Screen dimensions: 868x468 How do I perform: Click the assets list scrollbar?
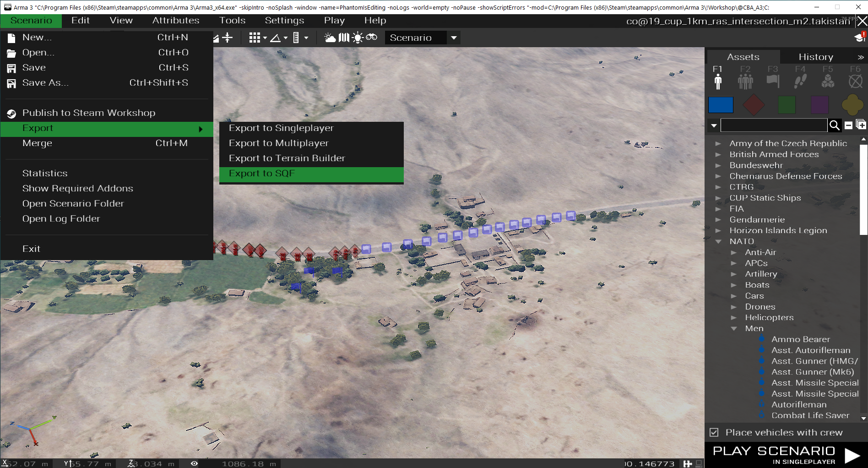[x=863, y=190]
